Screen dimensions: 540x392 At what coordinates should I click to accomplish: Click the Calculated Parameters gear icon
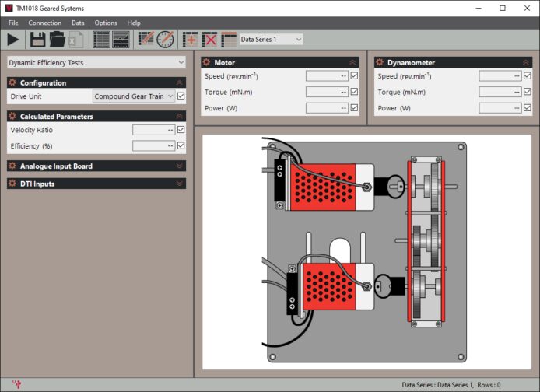pos(12,117)
